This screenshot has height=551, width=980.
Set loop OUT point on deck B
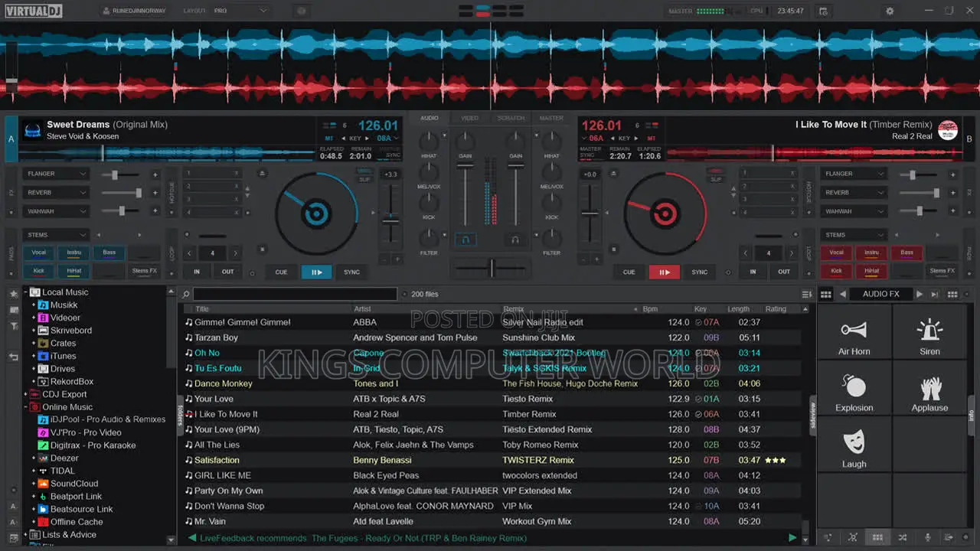(x=784, y=272)
